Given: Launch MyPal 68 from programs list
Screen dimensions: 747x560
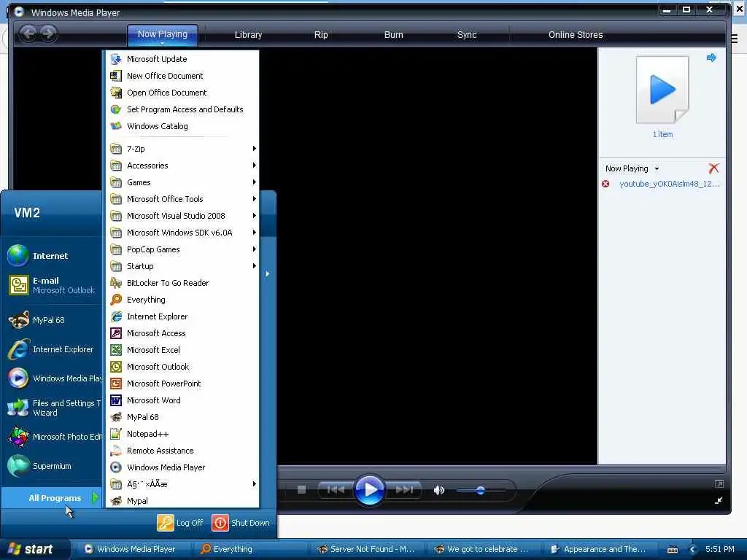Looking at the screenshot, I should tap(182, 417).
